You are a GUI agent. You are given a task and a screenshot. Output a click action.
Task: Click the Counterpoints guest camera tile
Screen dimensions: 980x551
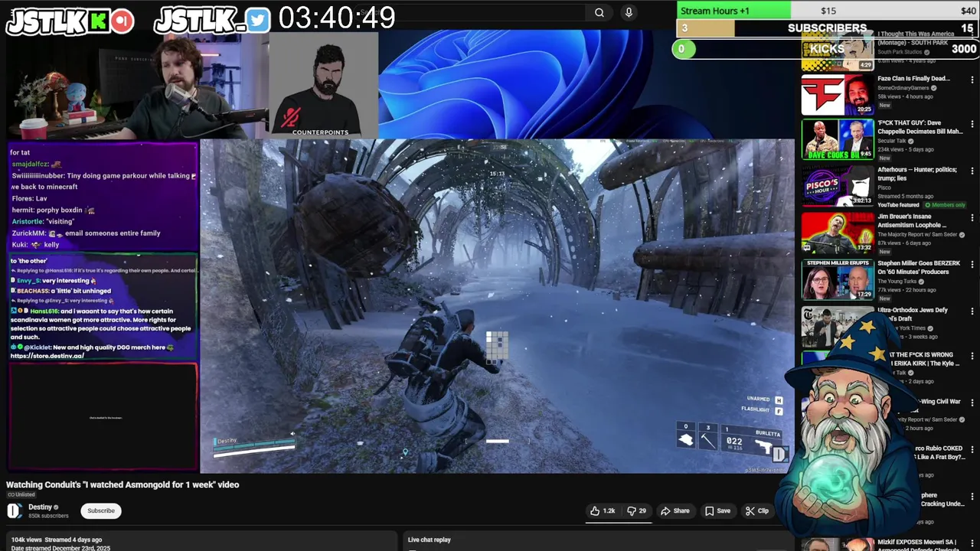323,85
